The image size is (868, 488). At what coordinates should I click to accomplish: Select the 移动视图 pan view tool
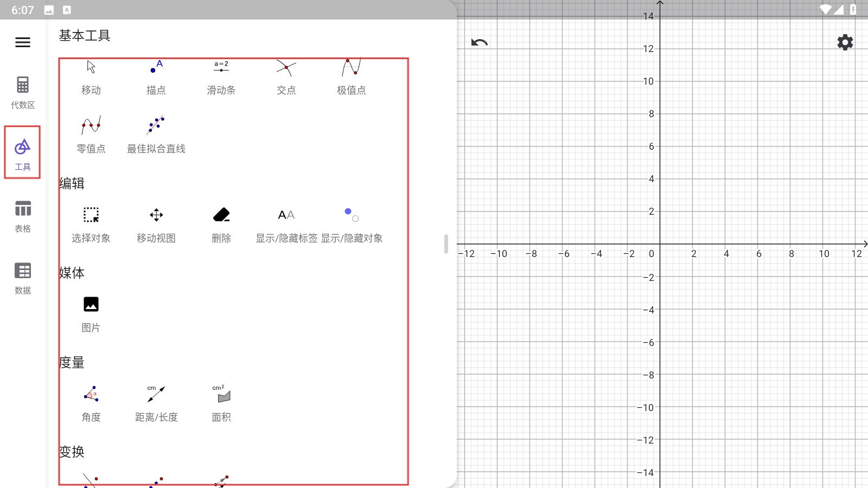156,224
